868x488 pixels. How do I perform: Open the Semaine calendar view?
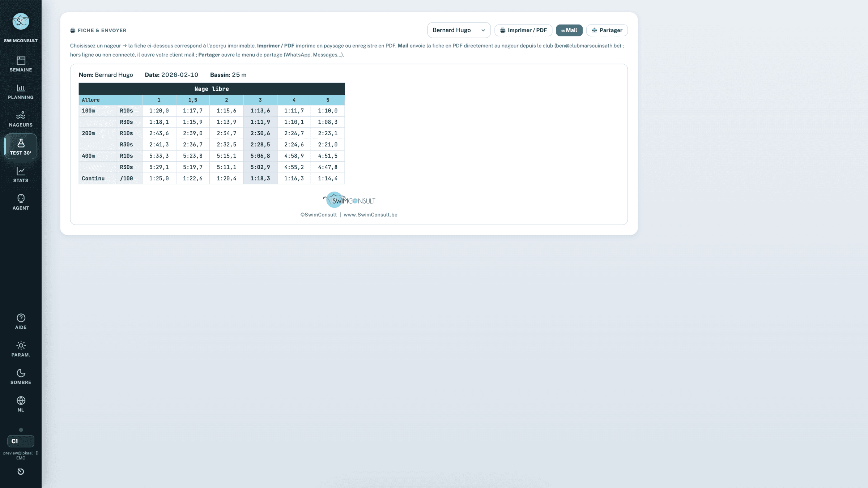[21, 64]
